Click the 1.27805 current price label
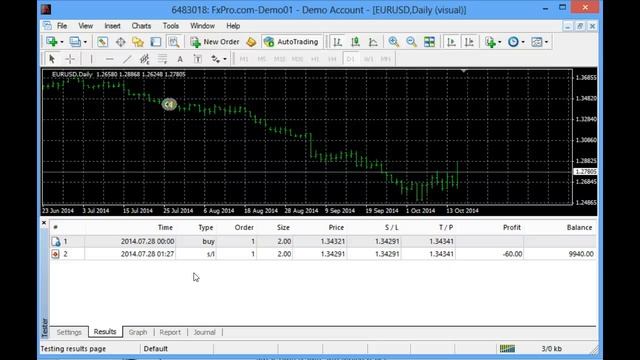Screen dimensions: 640x360 pyautogui.click(x=585, y=171)
